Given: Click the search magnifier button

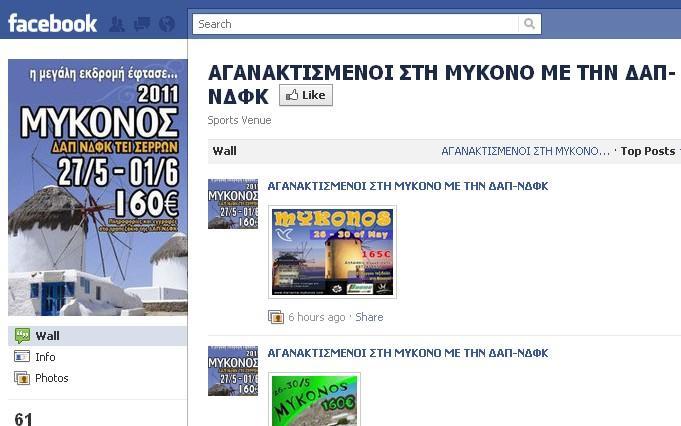Looking at the screenshot, I should (x=529, y=24).
